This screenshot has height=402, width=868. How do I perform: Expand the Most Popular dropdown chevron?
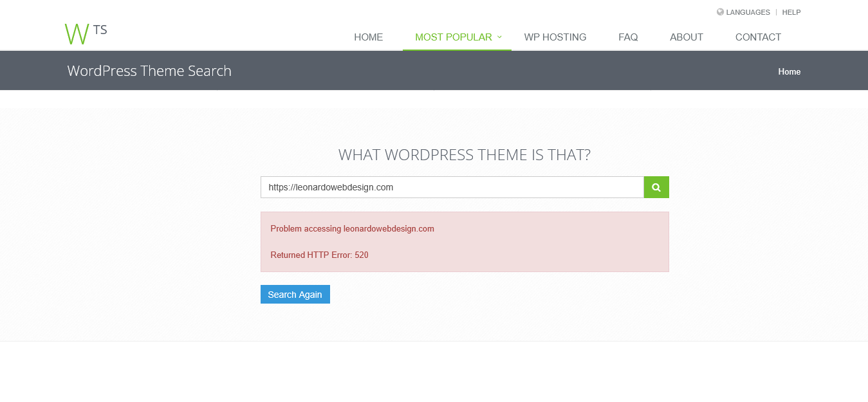click(x=499, y=37)
